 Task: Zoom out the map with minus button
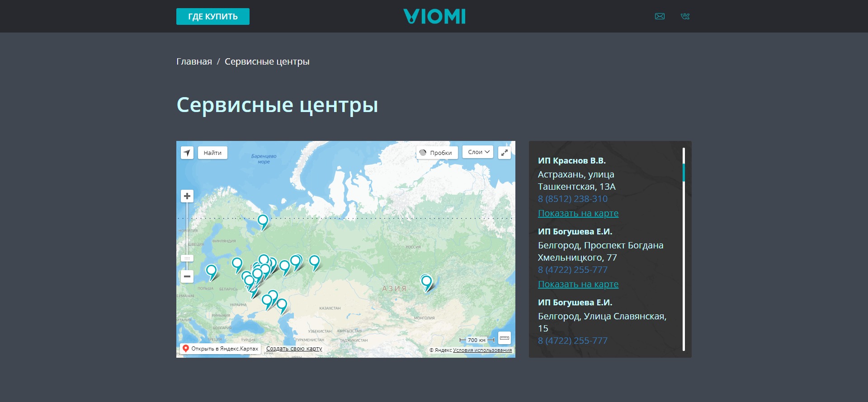[x=187, y=276]
